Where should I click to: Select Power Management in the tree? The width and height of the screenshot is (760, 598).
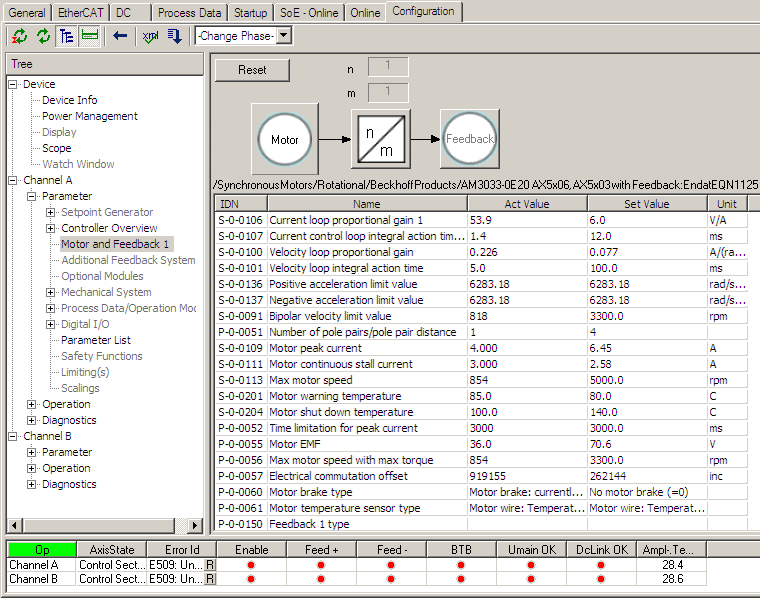(x=90, y=116)
